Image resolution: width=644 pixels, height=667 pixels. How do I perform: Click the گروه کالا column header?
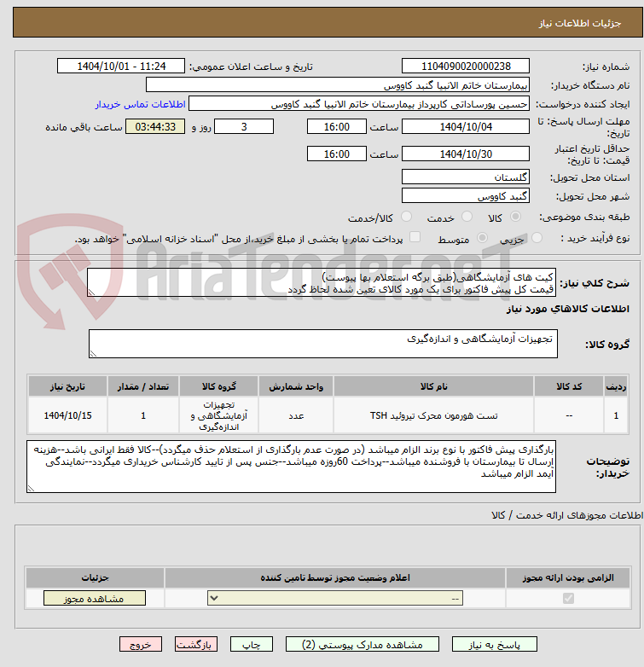218,386
